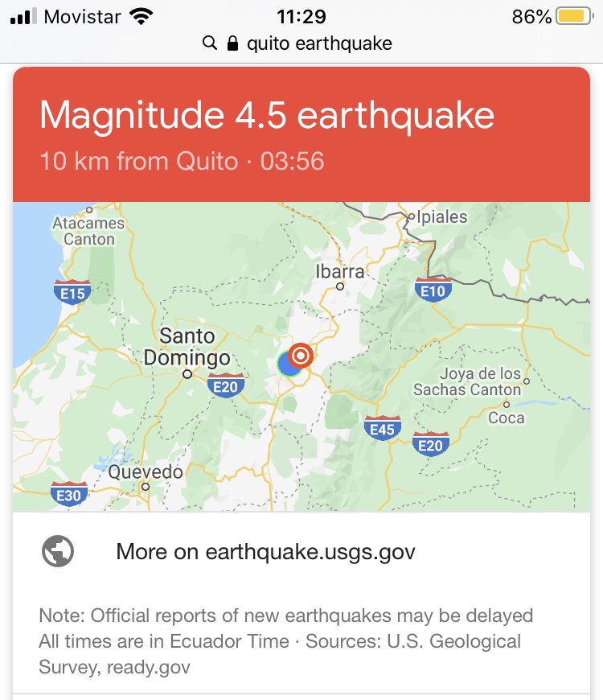Tap the 11:29 clock in status bar
The height and width of the screenshot is (700, 603).
pos(301,16)
